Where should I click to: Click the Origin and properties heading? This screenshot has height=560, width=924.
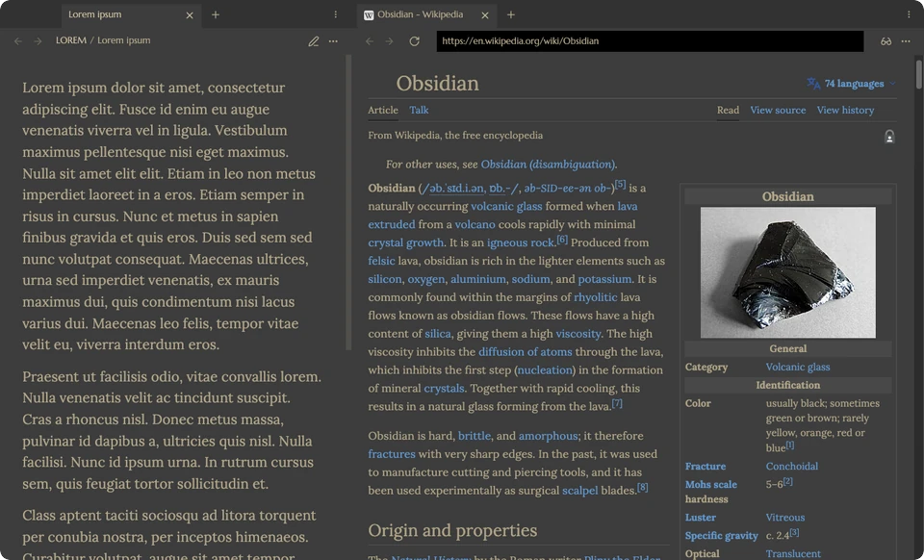pos(452,530)
